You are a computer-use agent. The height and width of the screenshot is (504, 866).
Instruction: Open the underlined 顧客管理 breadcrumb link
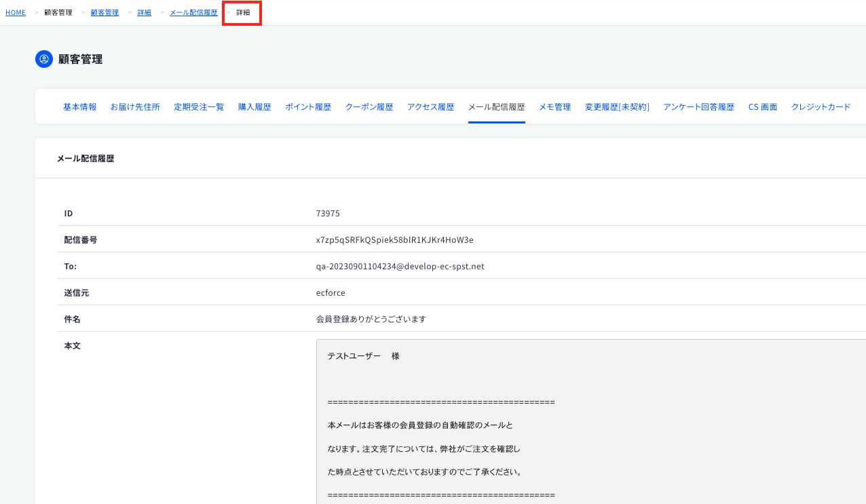[x=105, y=13]
